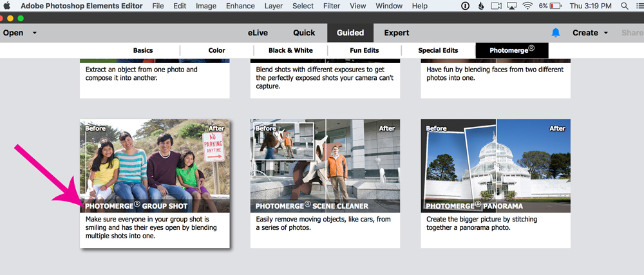This screenshot has height=275, width=644.
Task: Click the notification bell icon
Action: [x=556, y=33]
